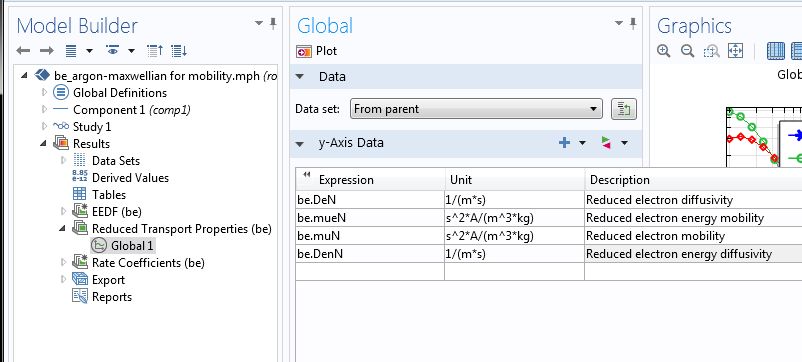Image resolution: width=802 pixels, height=362 pixels.
Task: Click Zoom Box icon in Graphics toolbar
Action: 711,51
